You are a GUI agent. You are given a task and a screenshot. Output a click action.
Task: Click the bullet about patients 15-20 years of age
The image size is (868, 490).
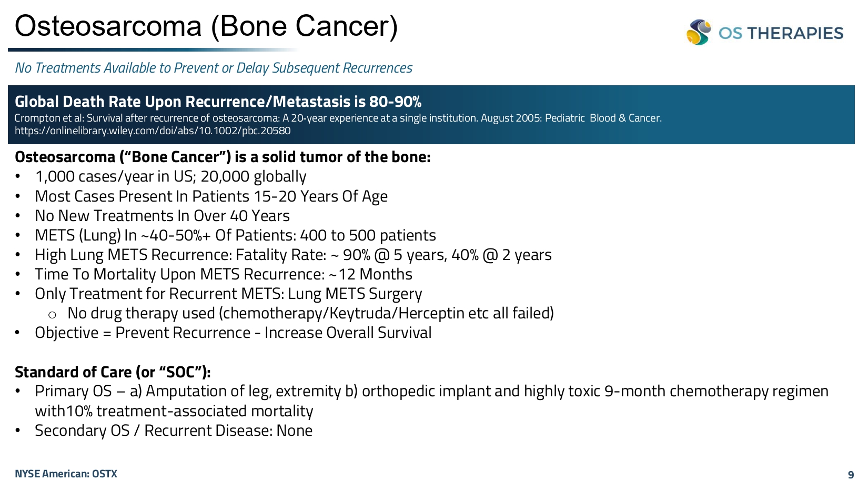tap(211, 196)
